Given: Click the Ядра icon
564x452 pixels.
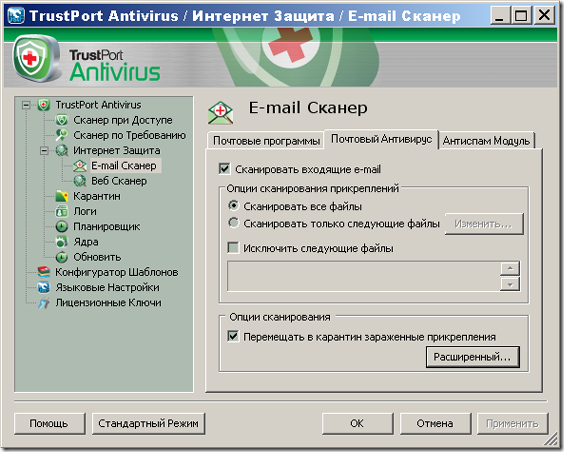Looking at the screenshot, I should coord(62,242).
